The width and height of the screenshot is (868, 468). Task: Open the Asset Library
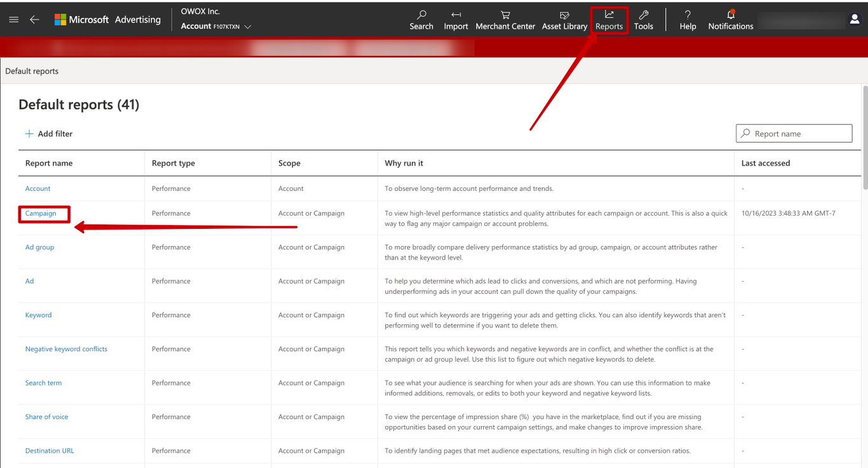pos(564,20)
